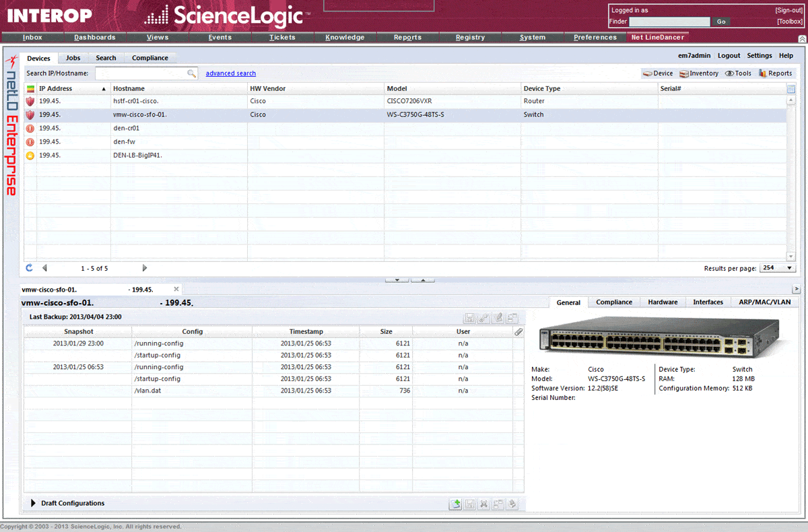Open the Compliance detail tab beside General

coord(614,302)
